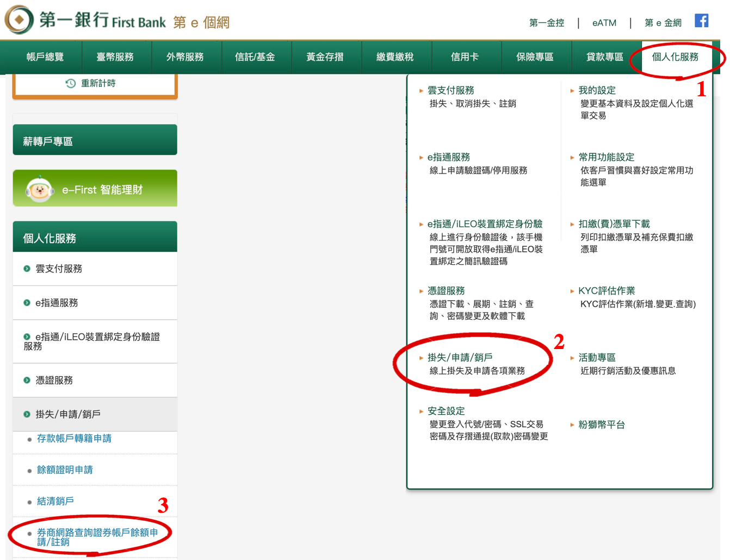Open the 臺幣服務 navigation menu

[115, 57]
